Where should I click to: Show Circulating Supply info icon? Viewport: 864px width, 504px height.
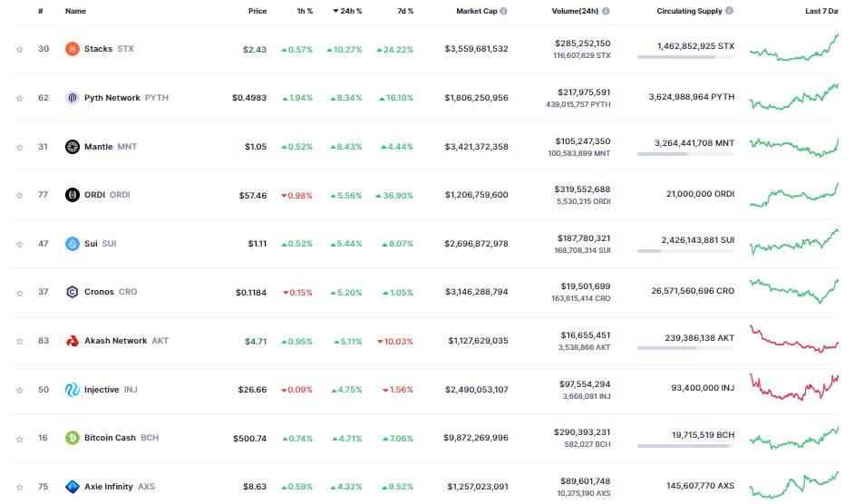[x=730, y=11]
